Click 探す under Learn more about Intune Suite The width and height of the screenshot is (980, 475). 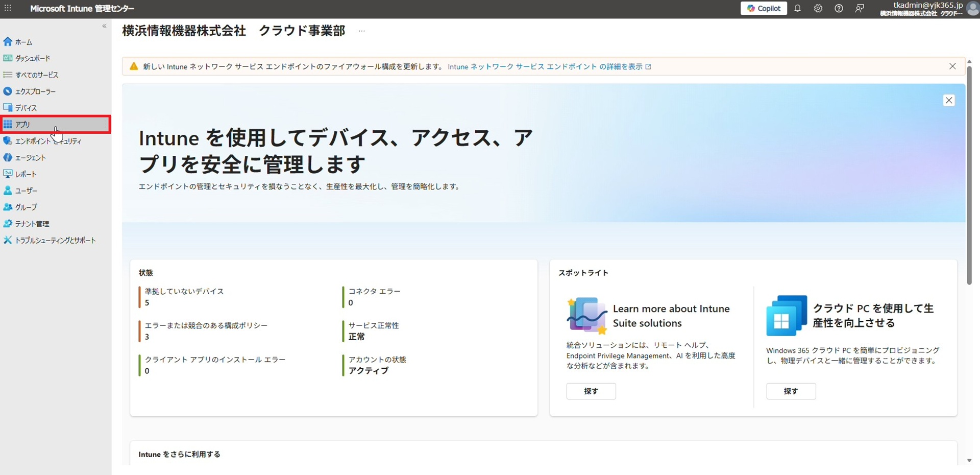pyautogui.click(x=591, y=391)
